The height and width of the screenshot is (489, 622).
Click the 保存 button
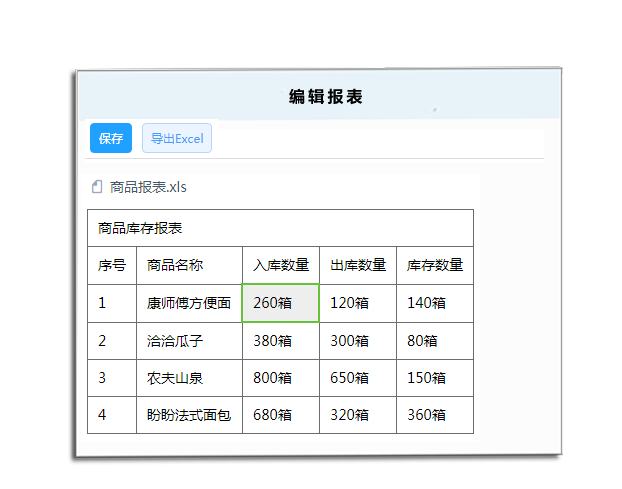click(x=111, y=138)
